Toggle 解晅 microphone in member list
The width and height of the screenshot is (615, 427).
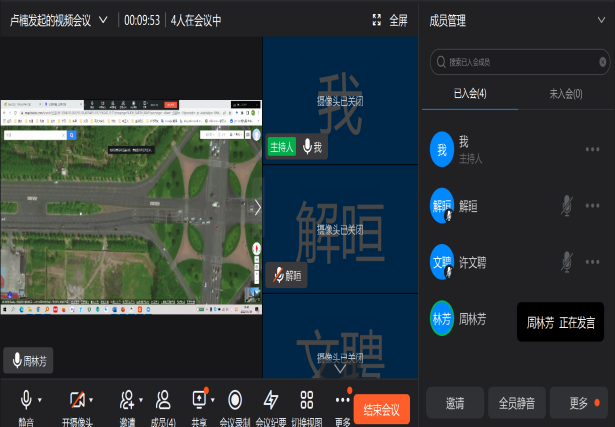(x=566, y=205)
